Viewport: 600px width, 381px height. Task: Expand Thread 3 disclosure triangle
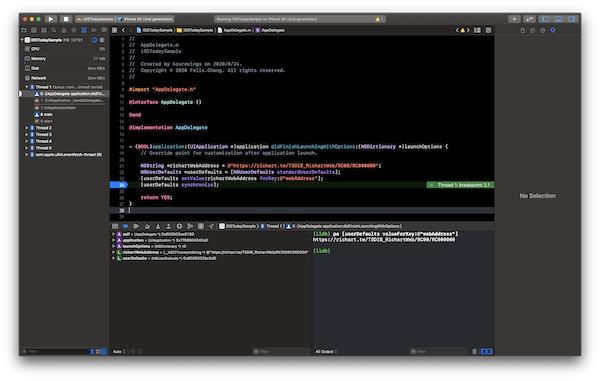click(x=26, y=134)
